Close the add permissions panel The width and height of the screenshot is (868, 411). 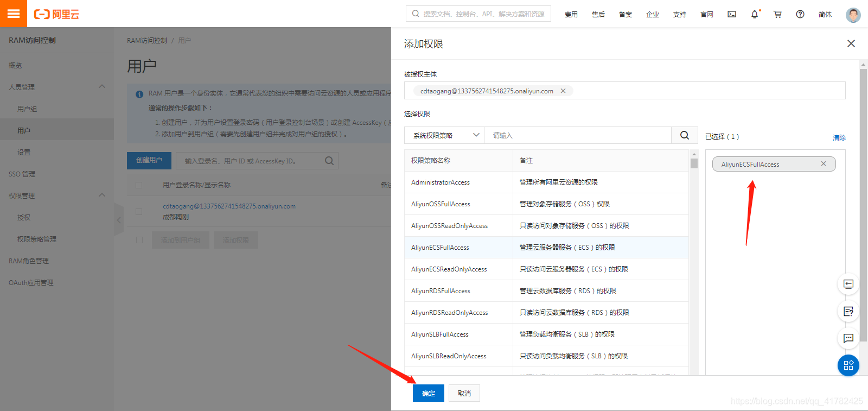[851, 43]
